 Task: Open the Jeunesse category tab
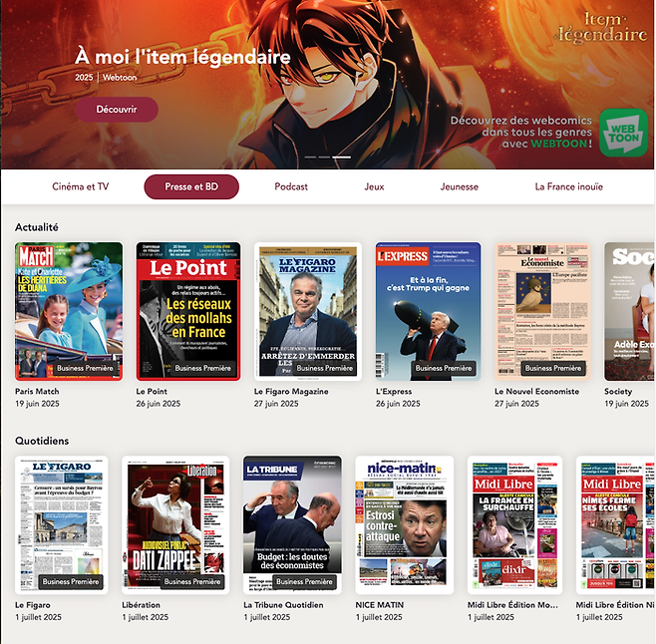tap(459, 186)
